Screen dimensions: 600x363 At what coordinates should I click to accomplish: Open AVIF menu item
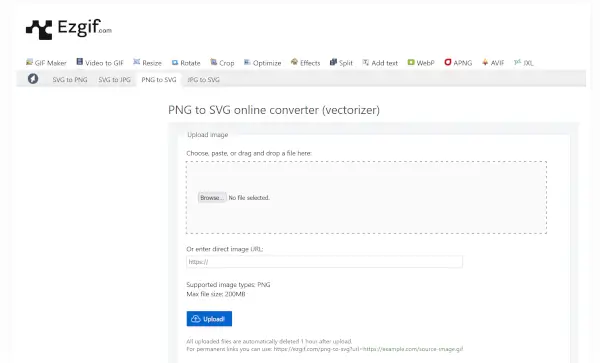tap(493, 63)
